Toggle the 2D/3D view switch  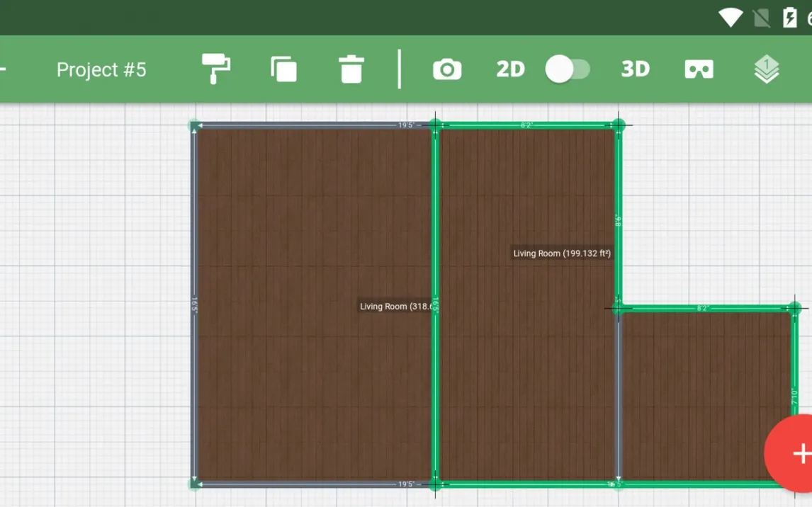click(568, 69)
